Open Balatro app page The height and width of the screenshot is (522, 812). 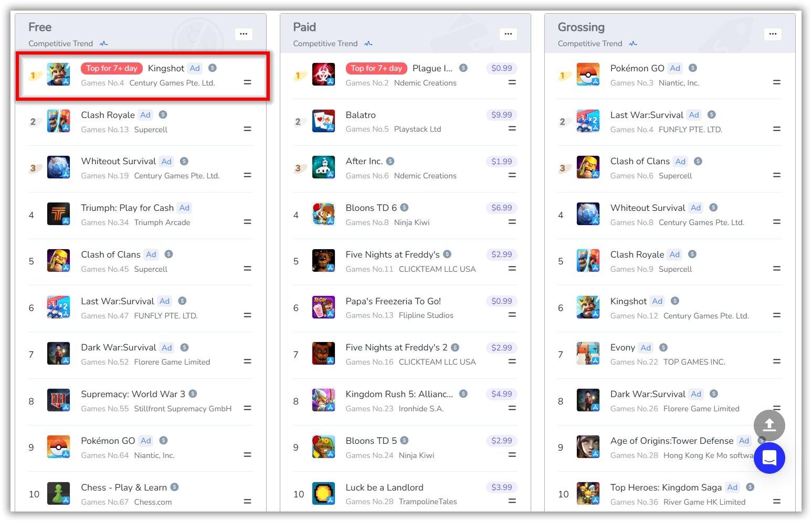coord(361,115)
